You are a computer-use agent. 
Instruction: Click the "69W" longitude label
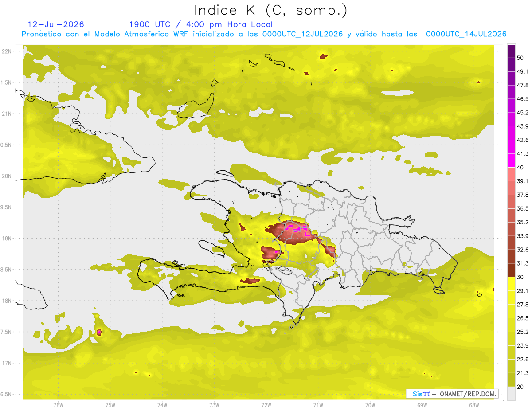[422, 405]
